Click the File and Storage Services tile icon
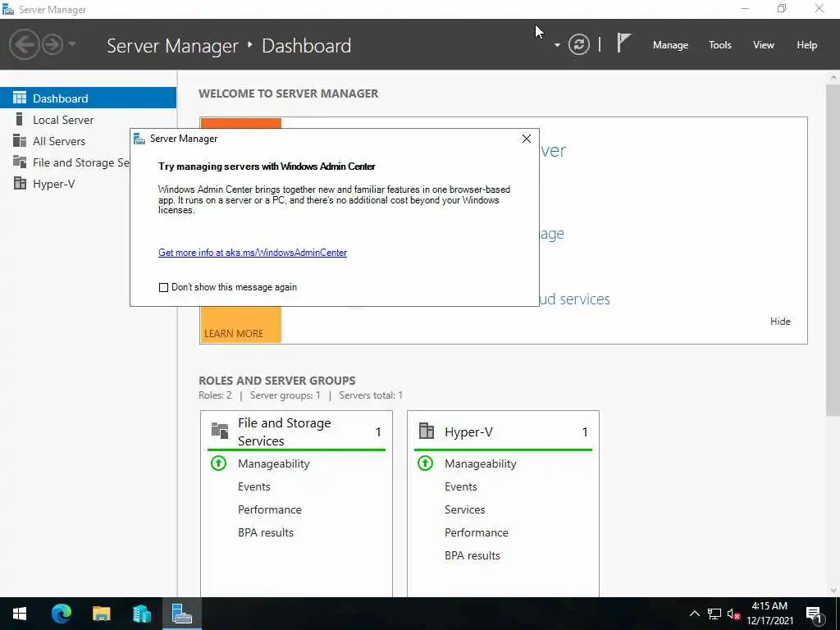 point(220,430)
